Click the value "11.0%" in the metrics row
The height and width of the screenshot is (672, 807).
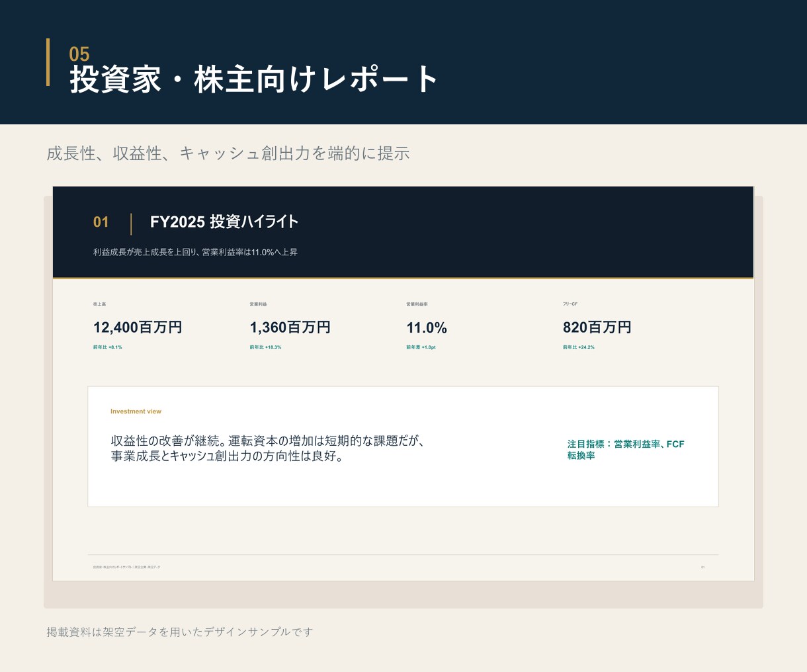(427, 328)
